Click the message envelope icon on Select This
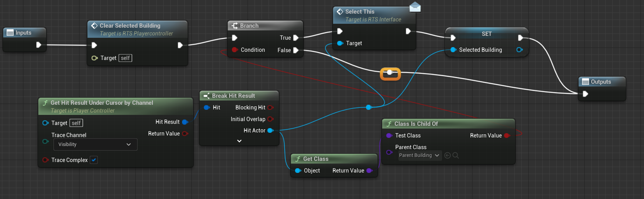 click(x=415, y=7)
